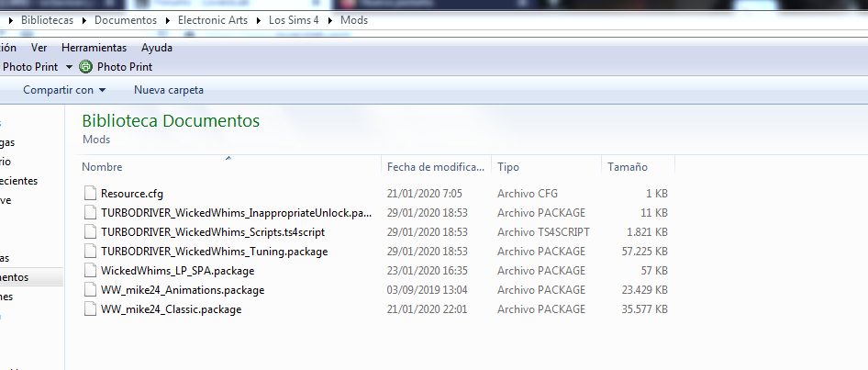Expand the breadcrumb arrow after Bibliotecas
The width and height of the screenshot is (868, 370).
[84, 20]
